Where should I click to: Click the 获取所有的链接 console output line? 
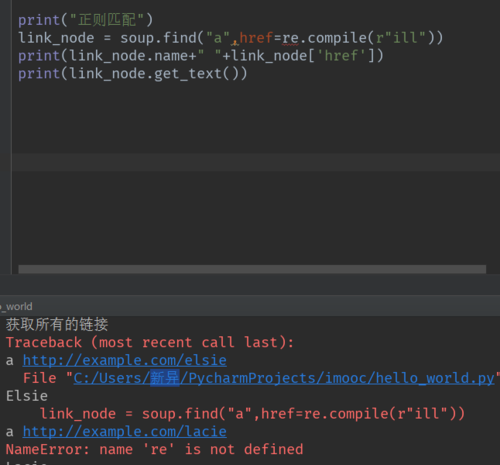57,325
